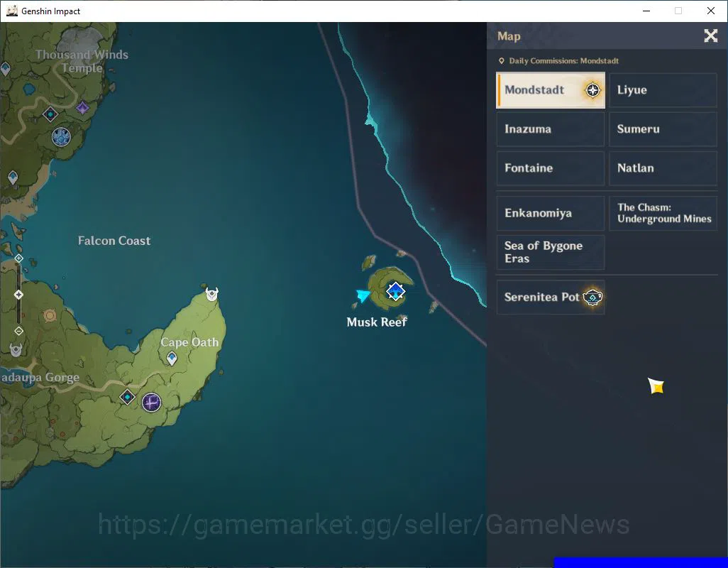This screenshot has height=568, width=728.
Task: Click the boss icon at tip of Cape Oath
Action: (x=212, y=294)
